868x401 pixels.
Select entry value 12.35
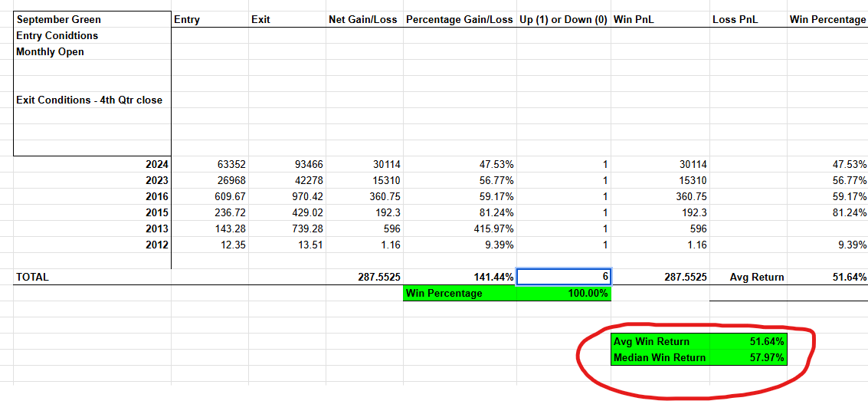coord(210,245)
